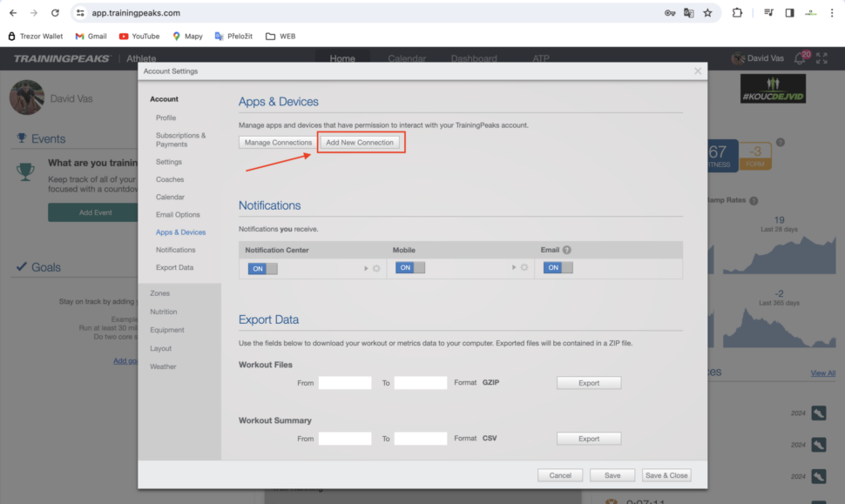
Task: Click the Workout Files From date field
Action: tap(345, 383)
